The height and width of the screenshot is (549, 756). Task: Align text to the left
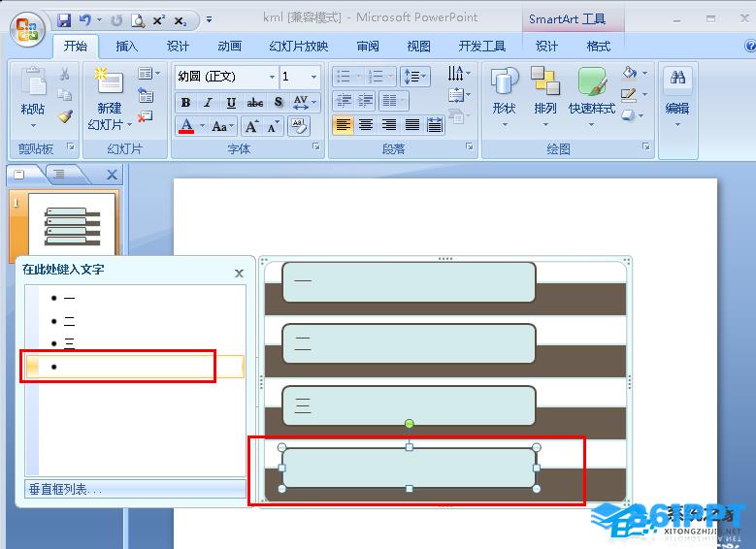pos(343,125)
